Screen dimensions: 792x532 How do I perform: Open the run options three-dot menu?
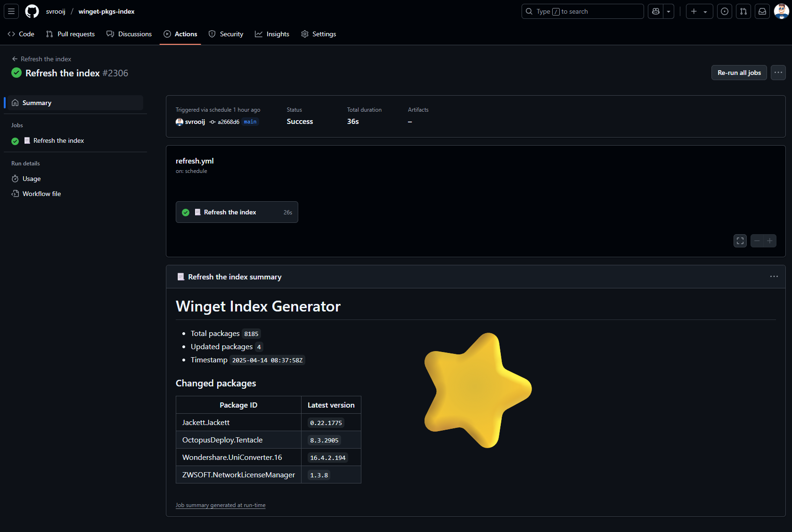pyautogui.click(x=778, y=73)
